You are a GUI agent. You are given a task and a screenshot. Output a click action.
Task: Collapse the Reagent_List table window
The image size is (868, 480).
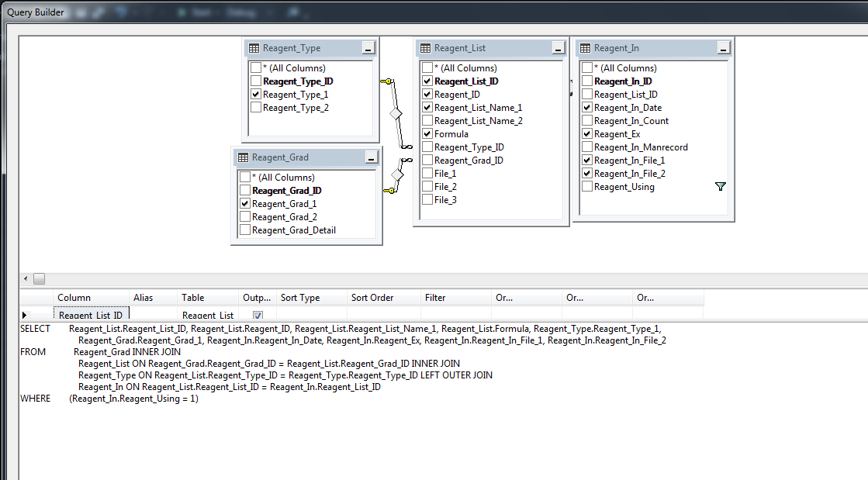pyautogui.click(x=558, y=48)
